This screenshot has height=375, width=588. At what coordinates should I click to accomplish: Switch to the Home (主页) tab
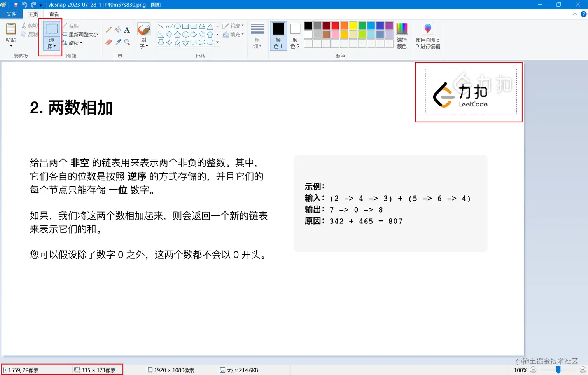click(x=33, y=14)
